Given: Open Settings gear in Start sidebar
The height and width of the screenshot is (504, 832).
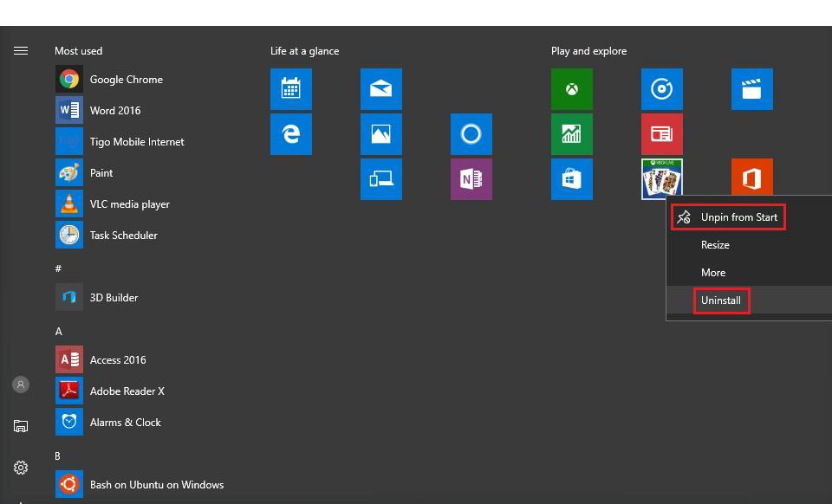Looking at the screenshot, I should (x=21, y=468).
